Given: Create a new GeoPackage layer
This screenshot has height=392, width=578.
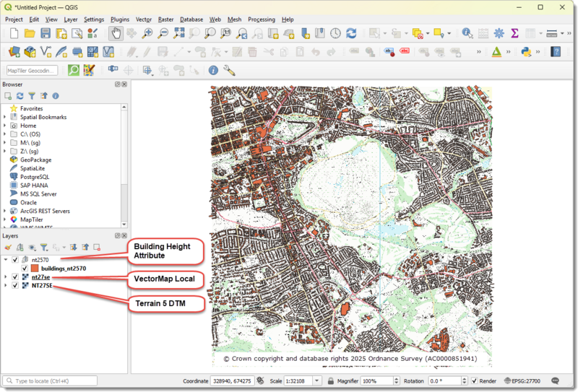Looking at the screenshot, I should 30,52.
